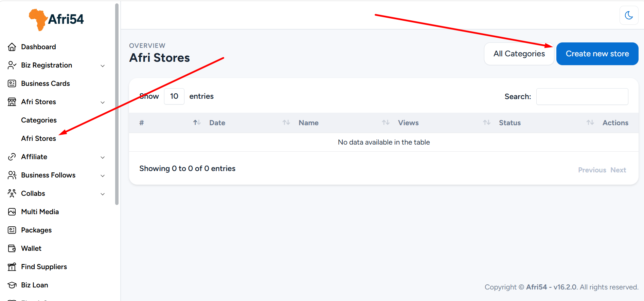Click the Wallet icon in sidebar
The image size is (644, 301).
point(12,248)
